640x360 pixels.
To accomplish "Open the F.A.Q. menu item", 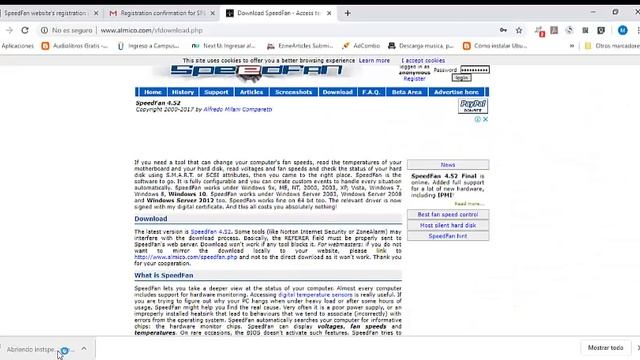I will tap(371, 92).
